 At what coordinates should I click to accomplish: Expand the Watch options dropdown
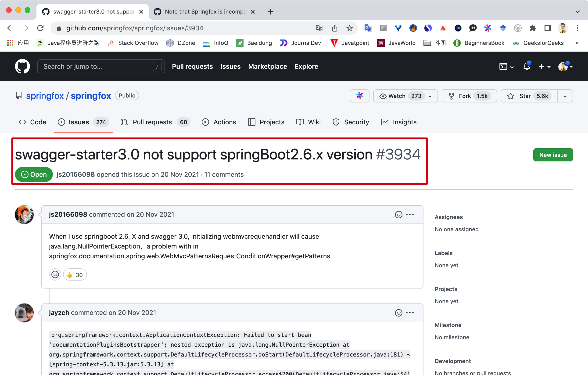point(430,96)
